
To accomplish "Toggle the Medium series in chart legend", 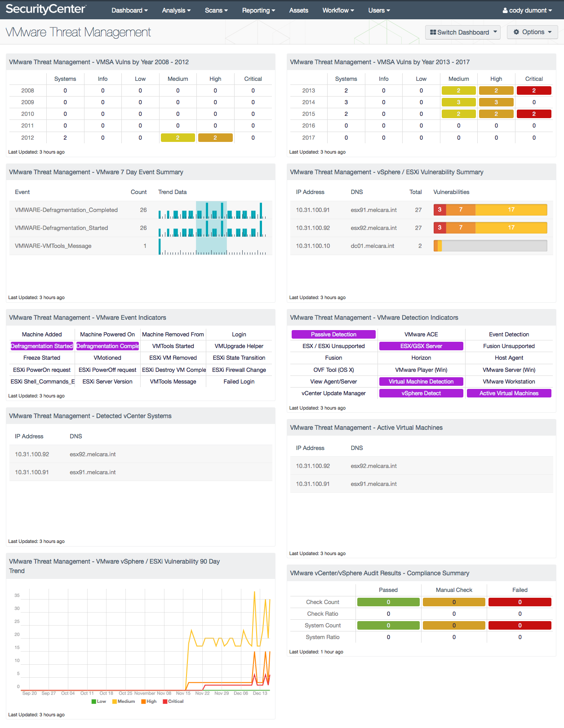I will pos(124,702).
